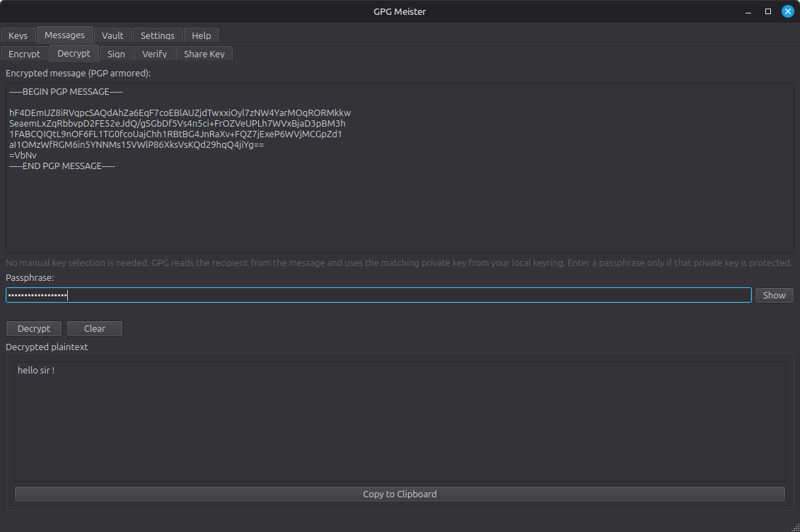The height and width of the screenshot is (532, 800).
Task: Click the 'Encrypted message (PGP armored):' label
Action: (x=78, y=74)
